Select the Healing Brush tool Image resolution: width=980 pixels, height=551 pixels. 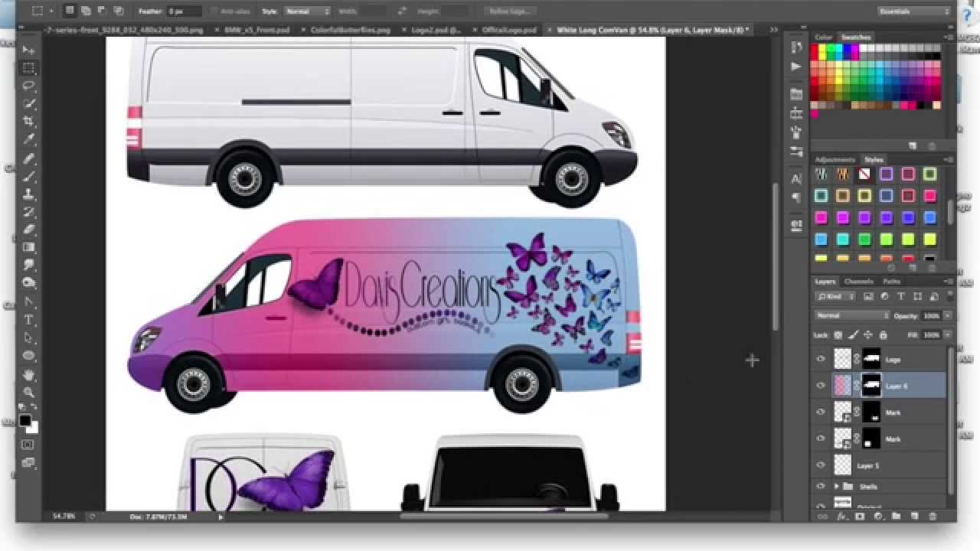click(x=29, y=158)
